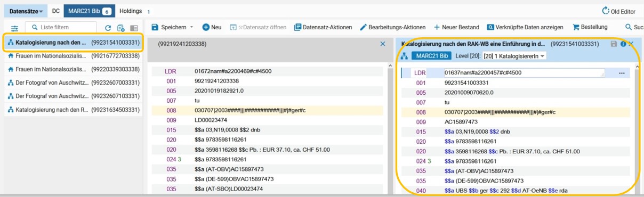This screenshot has height=197, width=644.
Task: Save the right-pane record using its disk icon
Action: coord(614,44)
